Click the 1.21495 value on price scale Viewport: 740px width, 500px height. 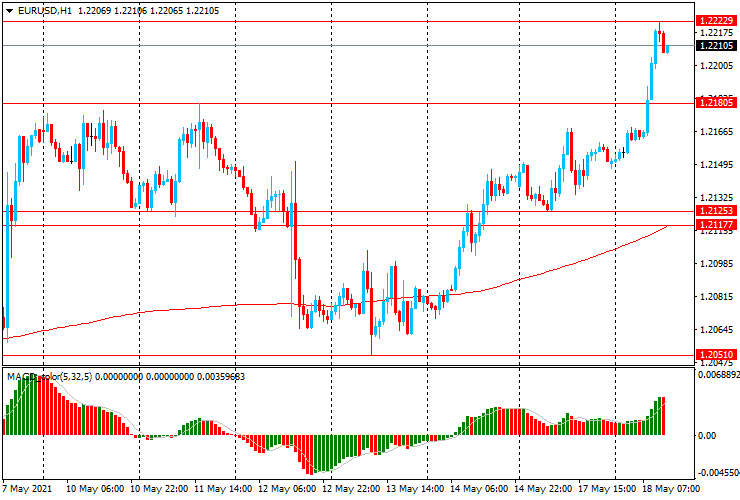pos(716,165)
